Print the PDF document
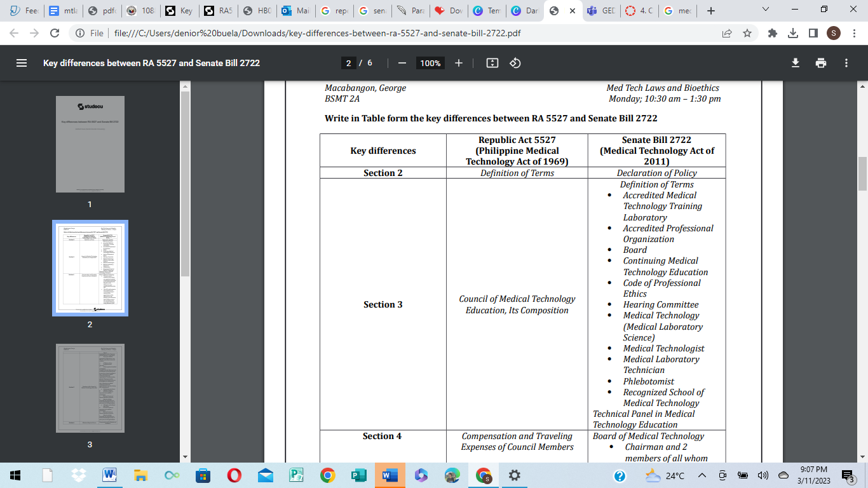 (x=821, y=63)
